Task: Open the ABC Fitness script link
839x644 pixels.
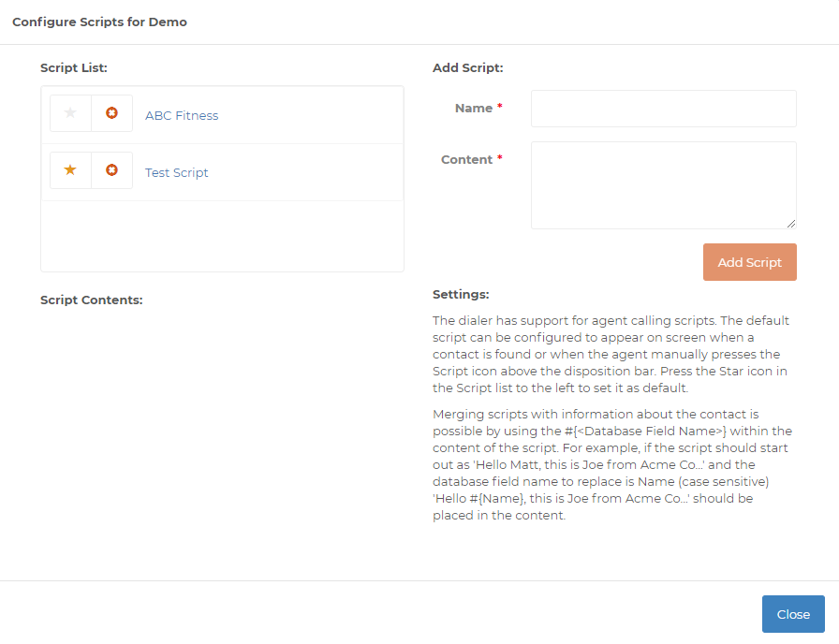Action: click(182, 115)
